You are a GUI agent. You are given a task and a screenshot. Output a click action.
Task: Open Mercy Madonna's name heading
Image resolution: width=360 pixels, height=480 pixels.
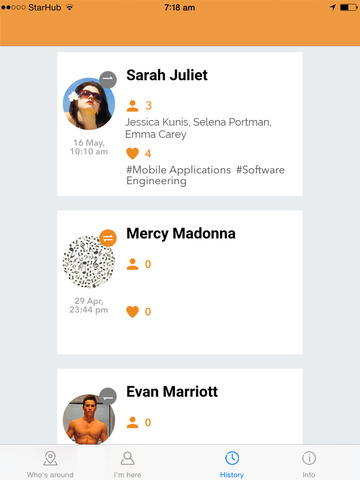click(x=181, y=233)
